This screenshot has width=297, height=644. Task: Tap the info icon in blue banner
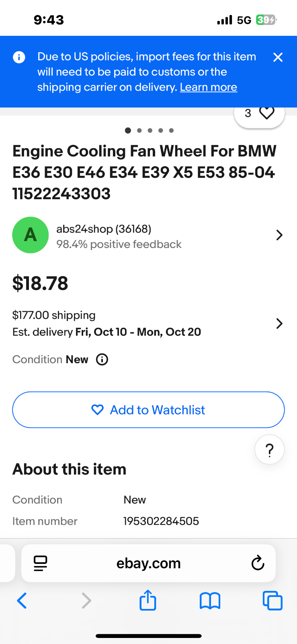click(19, 57)
